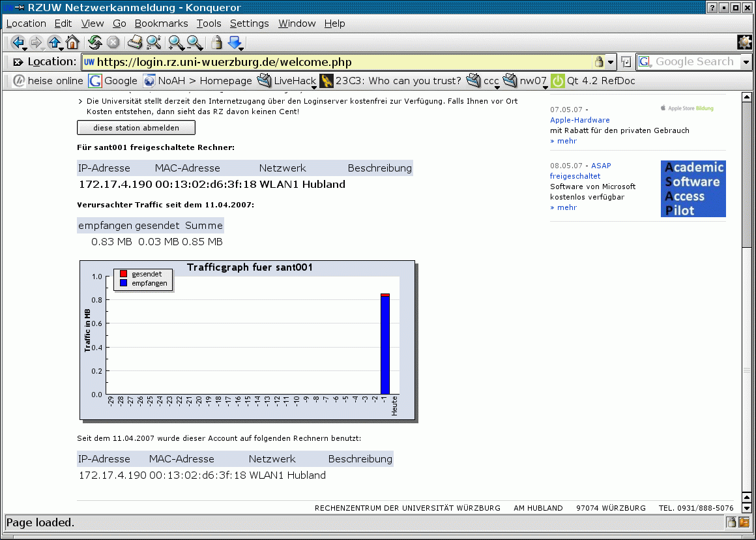Reload the page with the refresh icon
This screenshot has width=756, height=540.
[x=95, y=42]
